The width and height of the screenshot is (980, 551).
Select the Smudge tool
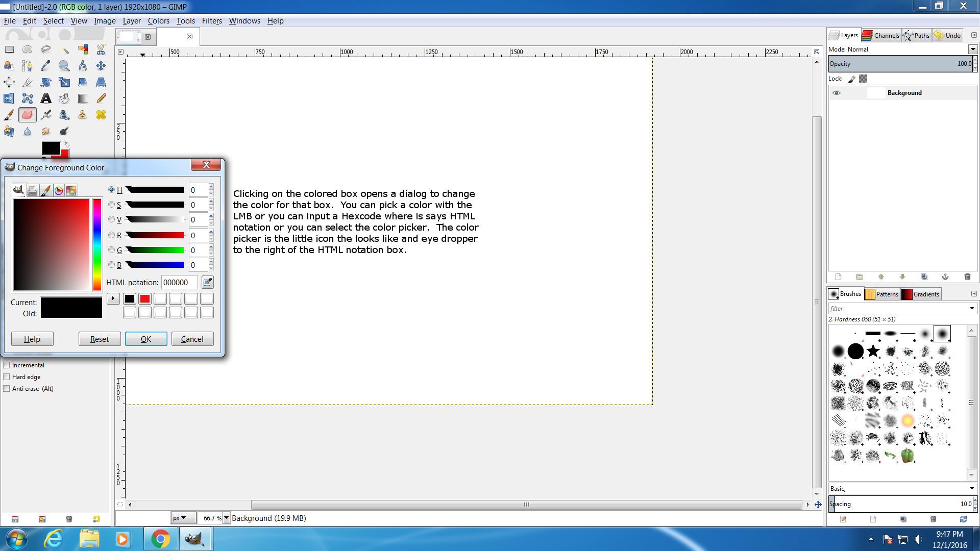46,131
